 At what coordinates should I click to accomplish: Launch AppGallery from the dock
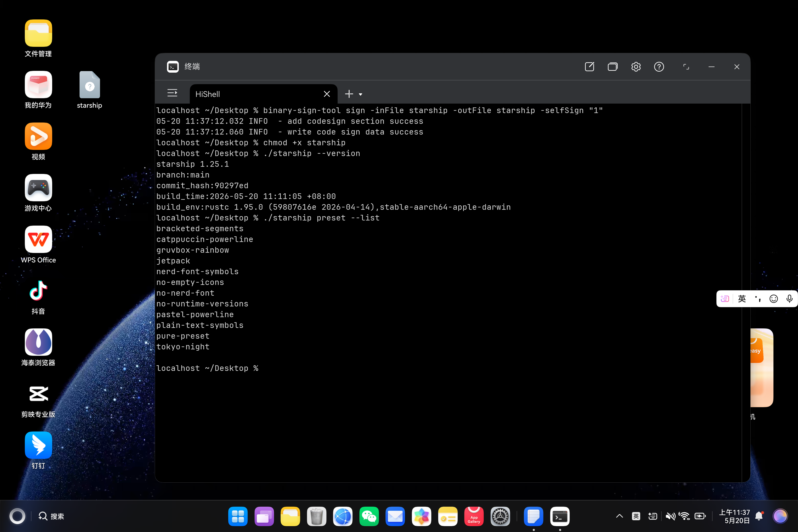(x=474, y=516)
